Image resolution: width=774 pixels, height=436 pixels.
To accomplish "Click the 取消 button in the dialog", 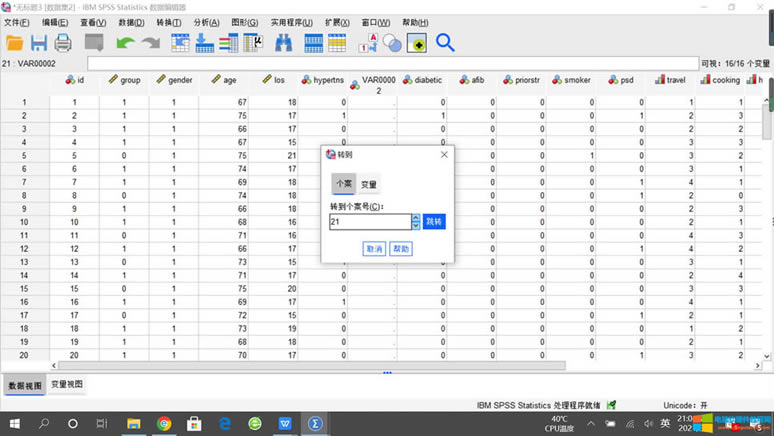I will coord(374,248).
